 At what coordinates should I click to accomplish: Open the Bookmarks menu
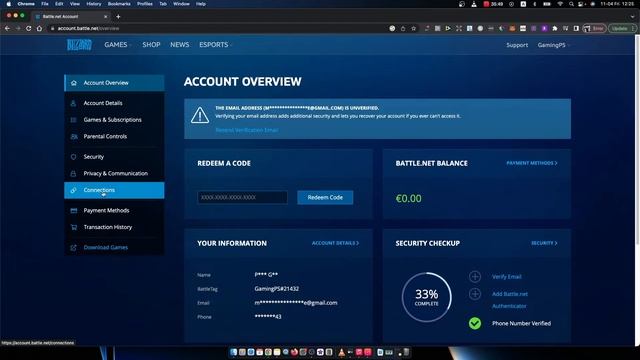[119, 4]
